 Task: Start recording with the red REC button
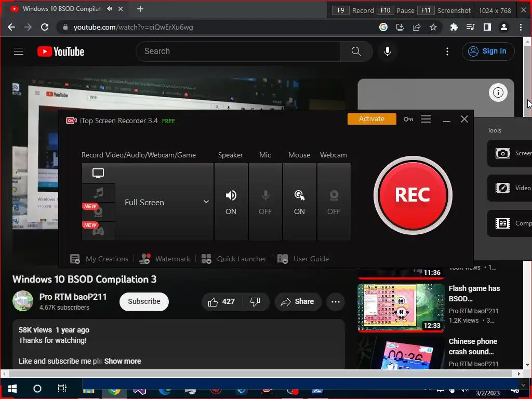click(x=413, y=195)
